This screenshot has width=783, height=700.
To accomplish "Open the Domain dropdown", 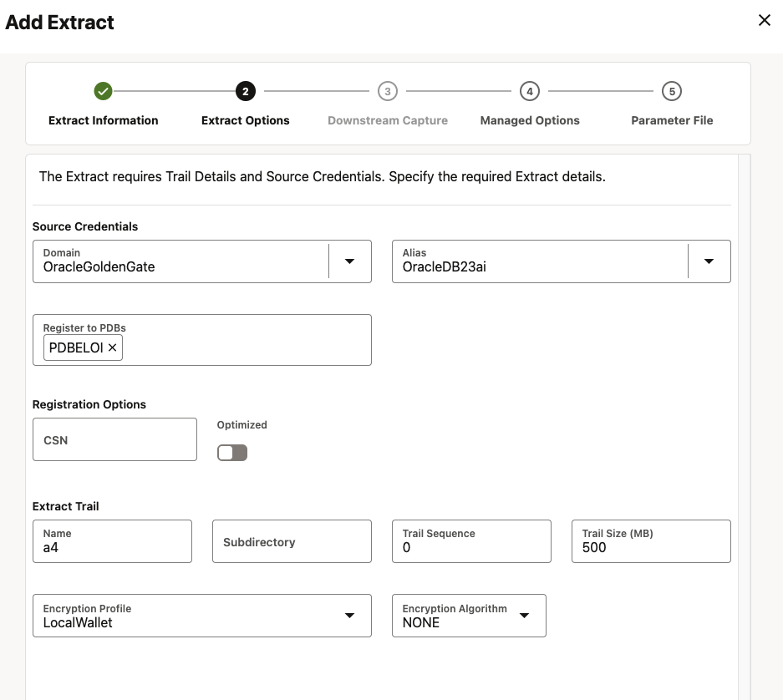I will pyautogui.click(x=349, y=261).
